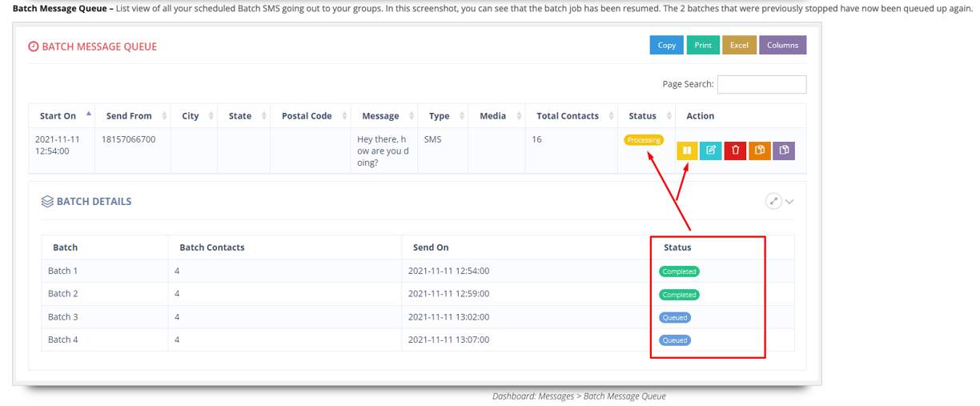Image resolution: width=980 pixels, height=406 pixels.
Task: Click the Batch Message Queue panel title
Action: pos(99,46)
